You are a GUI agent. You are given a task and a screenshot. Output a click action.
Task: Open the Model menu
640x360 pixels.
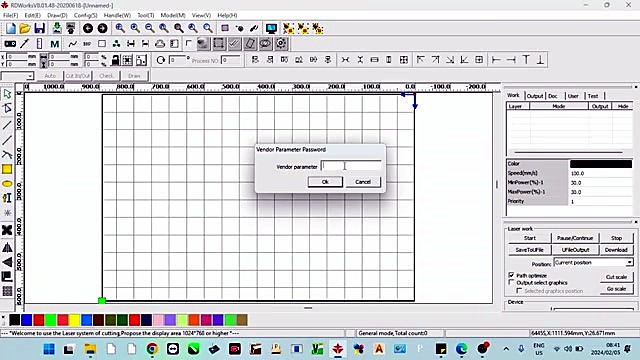(173, 15)
